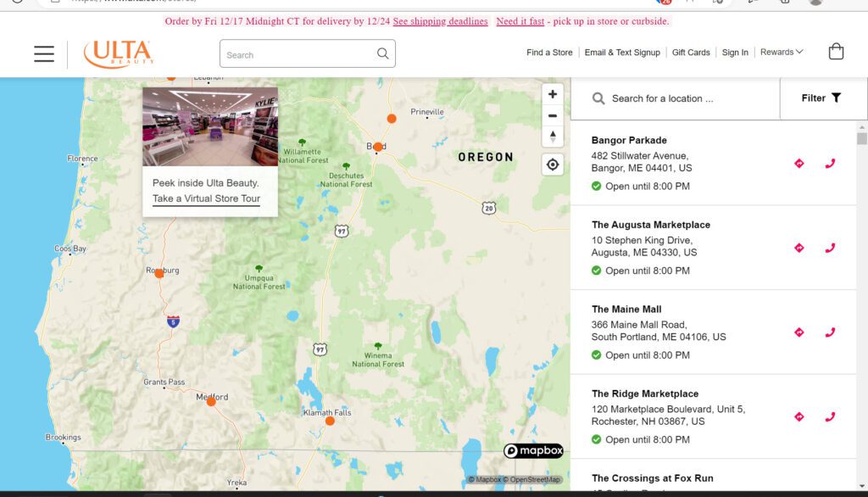Reset map bearing with compass button
Screen dimensions: 868x497
[x=553, y=137]
